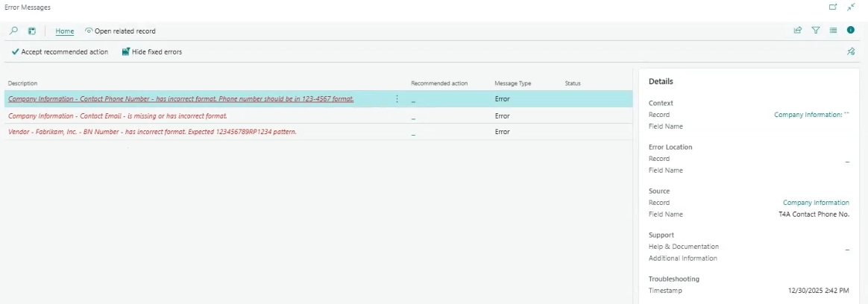The image size is (868, 304).
Task: Click the list view layout icon
Action: pos(833,31)
